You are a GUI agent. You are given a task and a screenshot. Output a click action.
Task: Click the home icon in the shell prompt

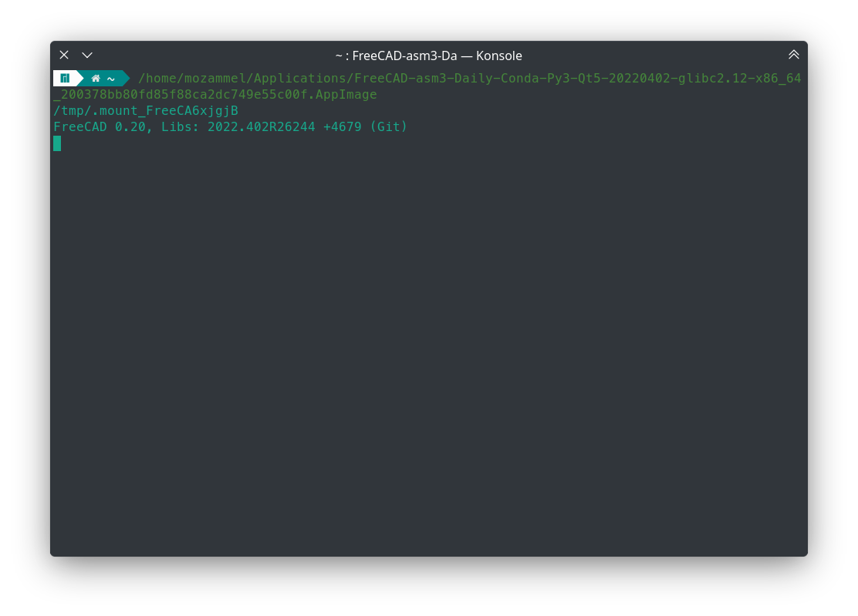pos(96,78)
